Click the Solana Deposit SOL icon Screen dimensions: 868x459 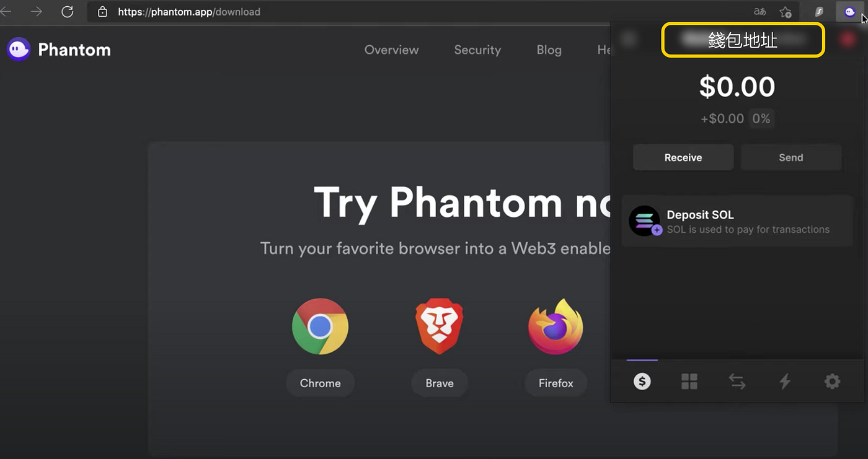click(645, 221)
